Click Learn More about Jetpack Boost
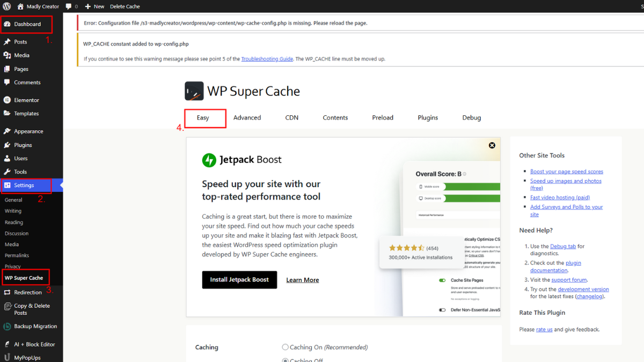 302,279
